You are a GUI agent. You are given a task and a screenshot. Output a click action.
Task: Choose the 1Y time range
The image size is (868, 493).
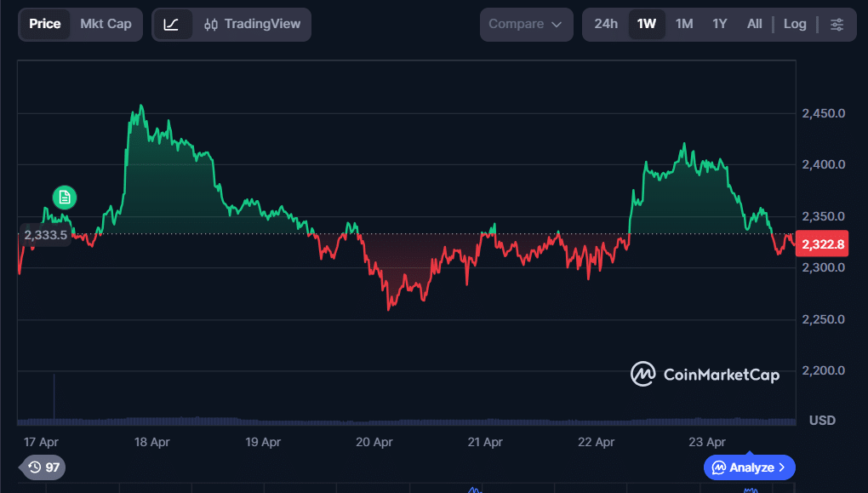pos(720,25)
